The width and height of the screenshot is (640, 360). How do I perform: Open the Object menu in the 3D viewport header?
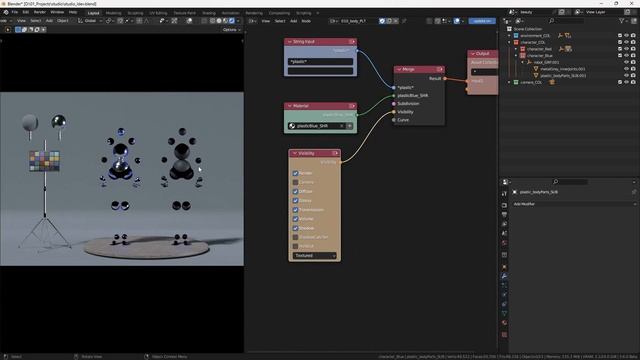coord(63,21)
